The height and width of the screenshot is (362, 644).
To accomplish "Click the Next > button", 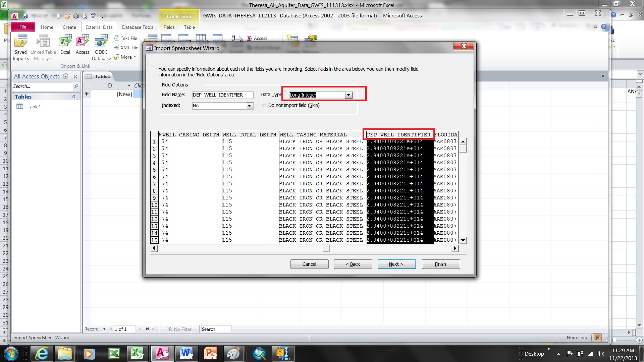I will click(396, 264).
